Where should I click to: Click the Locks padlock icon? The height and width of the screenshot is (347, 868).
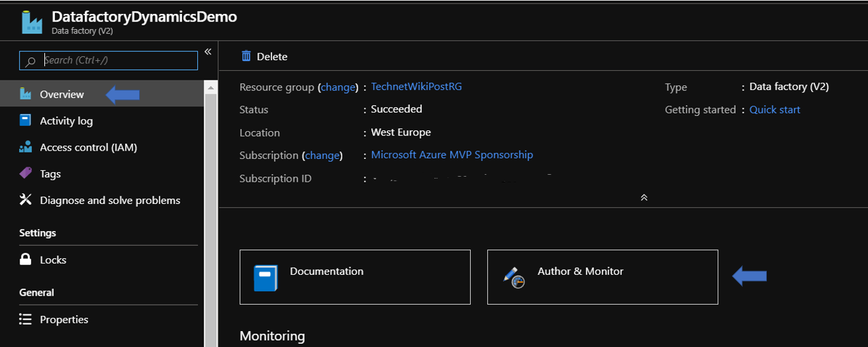point(25,260)
